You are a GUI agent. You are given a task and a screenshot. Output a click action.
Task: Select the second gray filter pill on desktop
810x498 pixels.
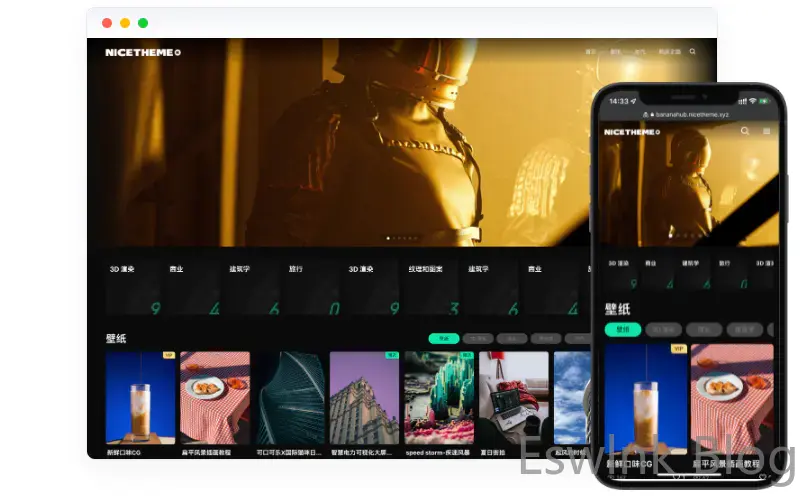(x=512, y=339)
